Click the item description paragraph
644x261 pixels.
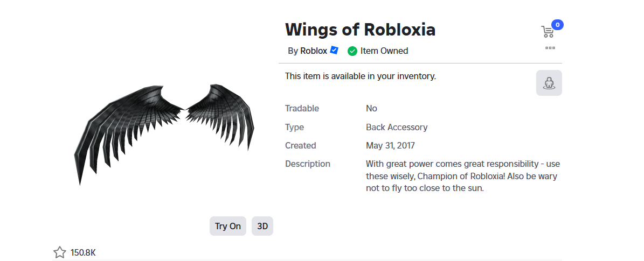point(463,177)
